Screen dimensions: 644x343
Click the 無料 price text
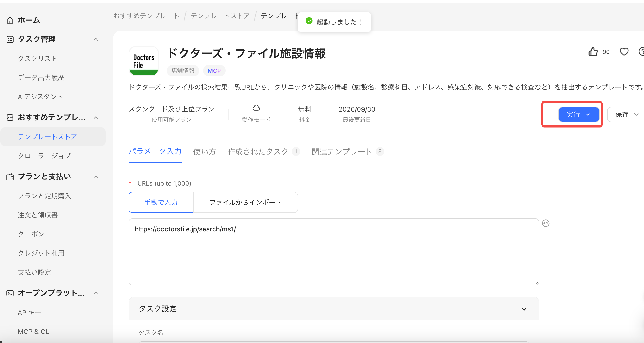pyautogui.click(x=305, y=109)
